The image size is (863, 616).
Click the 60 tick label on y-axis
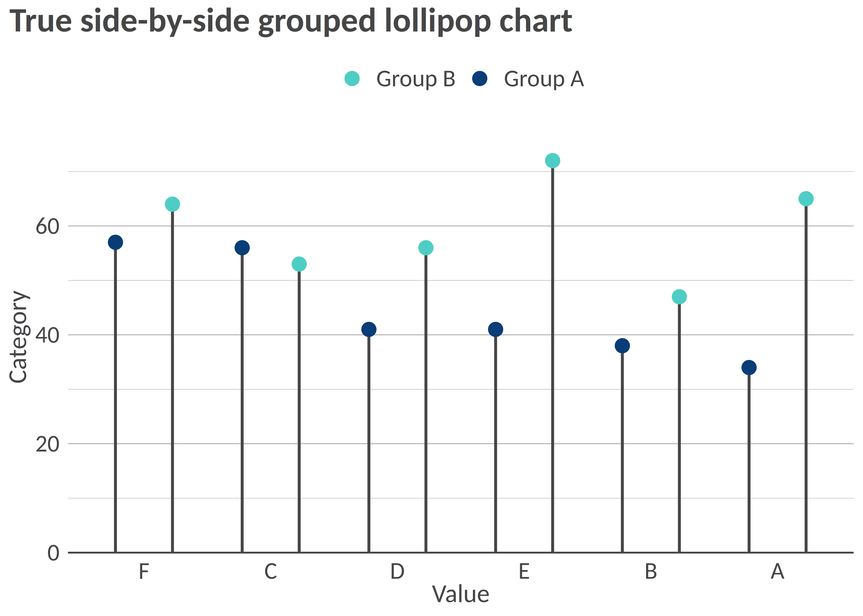pos(47,227)
